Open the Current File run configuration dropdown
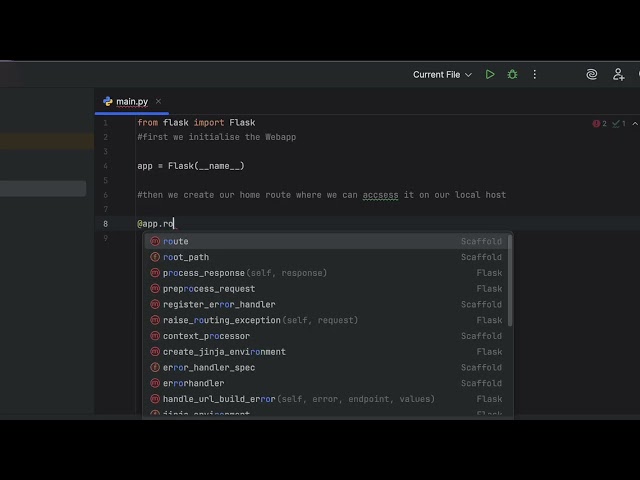The height and width of the screenshot is (480, 640). (442, 75)
